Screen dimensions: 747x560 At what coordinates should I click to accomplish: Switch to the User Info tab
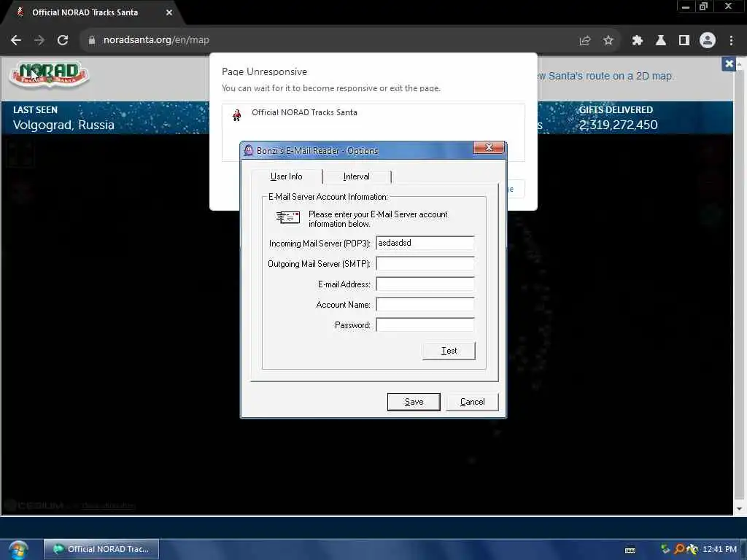click(286, 176)
